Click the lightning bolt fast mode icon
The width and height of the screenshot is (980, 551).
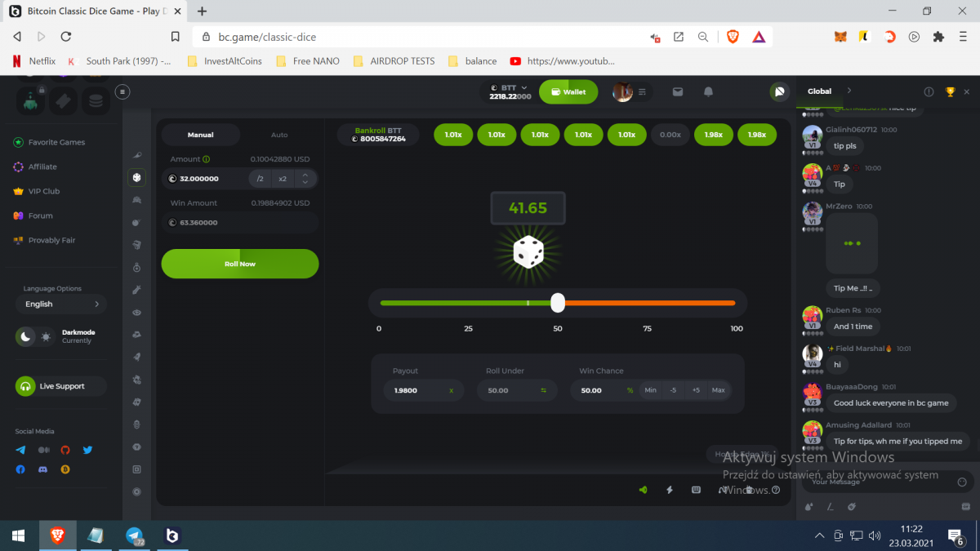tap(670, 490)
